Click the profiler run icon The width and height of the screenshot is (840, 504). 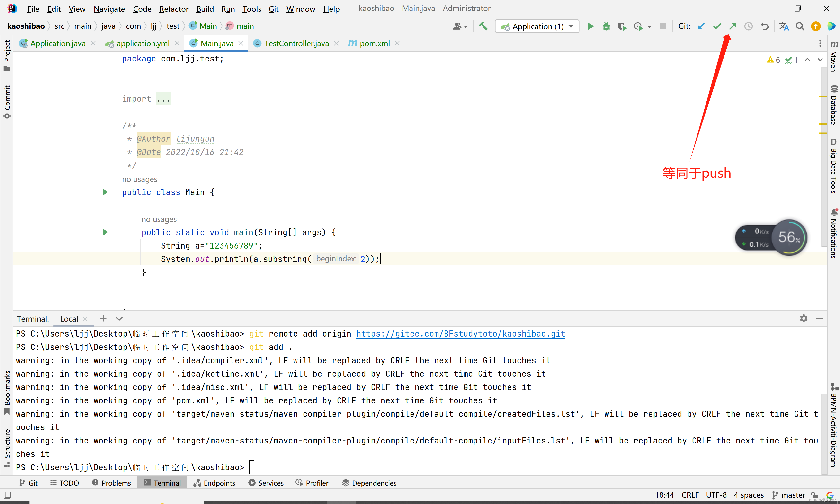tap(638, 26)
